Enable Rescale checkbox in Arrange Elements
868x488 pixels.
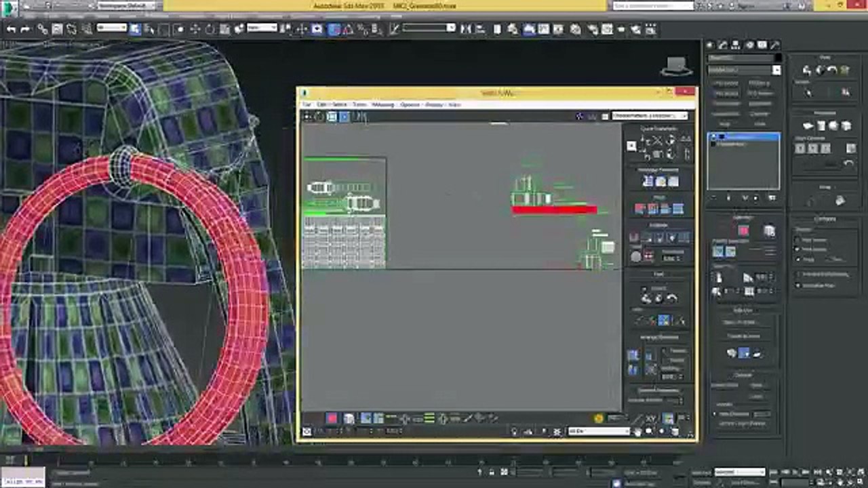664,352
